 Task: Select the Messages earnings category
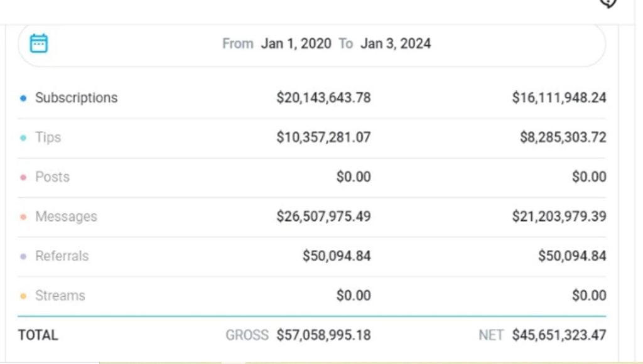tap(66, 217)
